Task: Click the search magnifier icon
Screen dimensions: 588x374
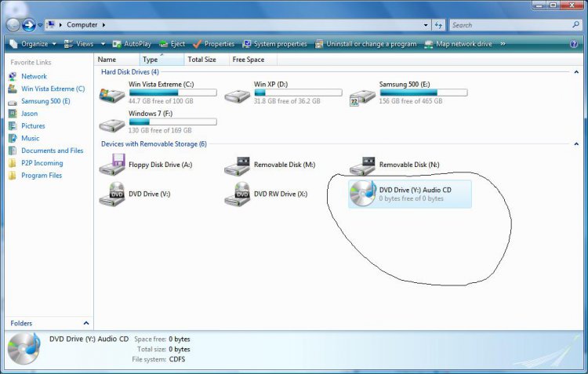Action: [575, 25]
